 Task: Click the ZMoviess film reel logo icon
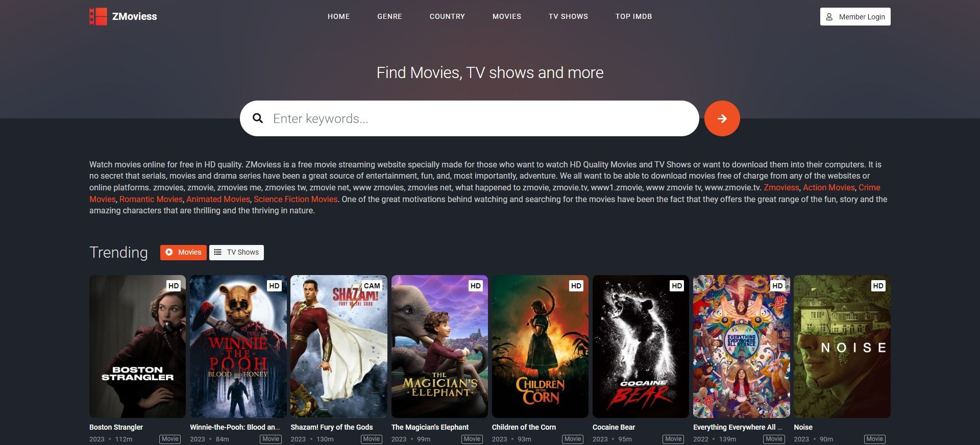click(x=98, y=16)
